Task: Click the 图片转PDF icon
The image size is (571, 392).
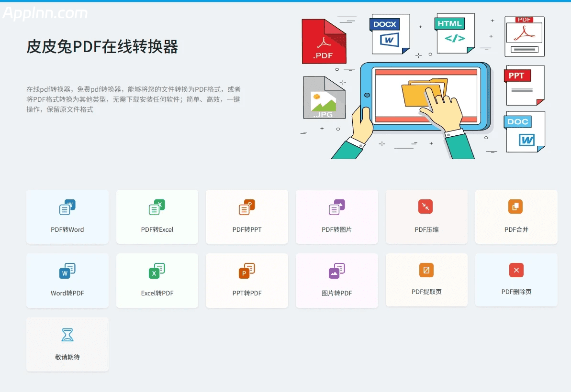Action: 337,271
